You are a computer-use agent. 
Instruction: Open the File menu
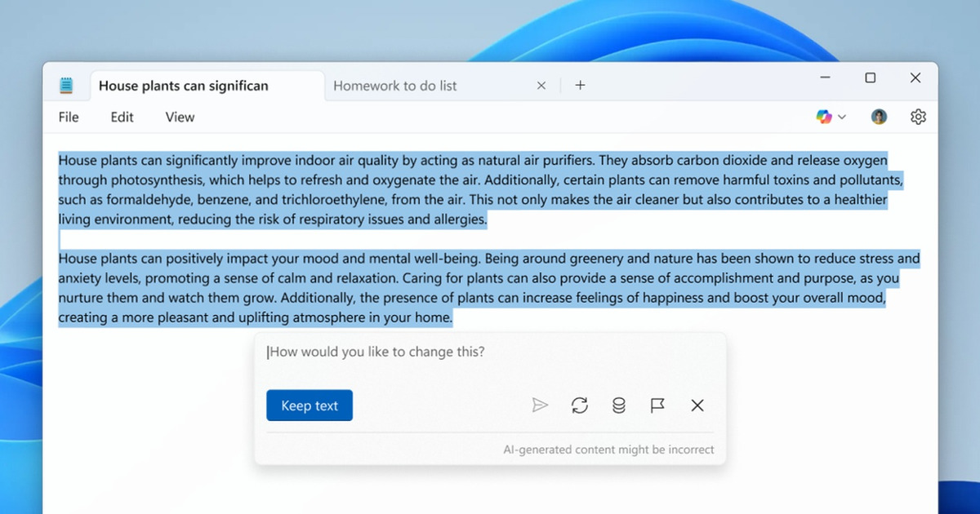68,117
